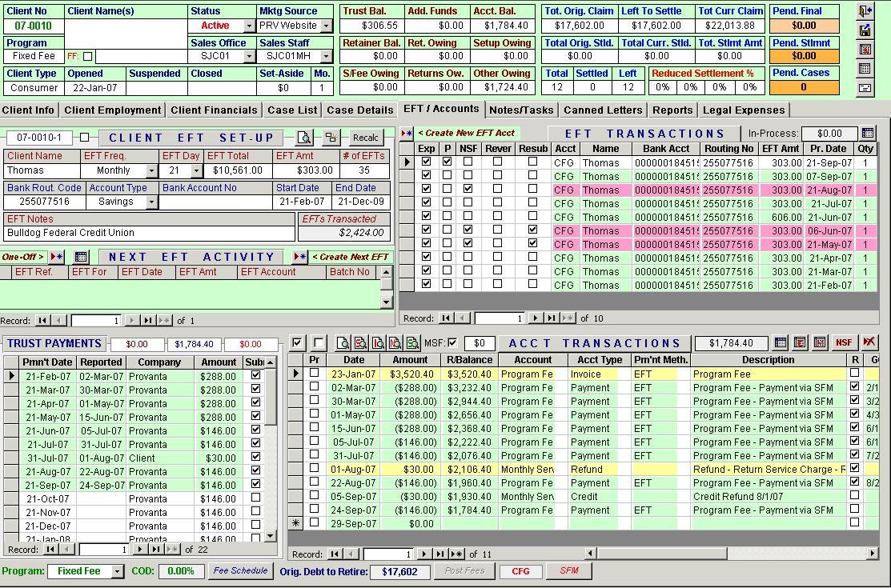The height and width of the screenshot is (588, 891).
Task: Click first preview report icon in Acct Transactions
Action: click(343, 343)
